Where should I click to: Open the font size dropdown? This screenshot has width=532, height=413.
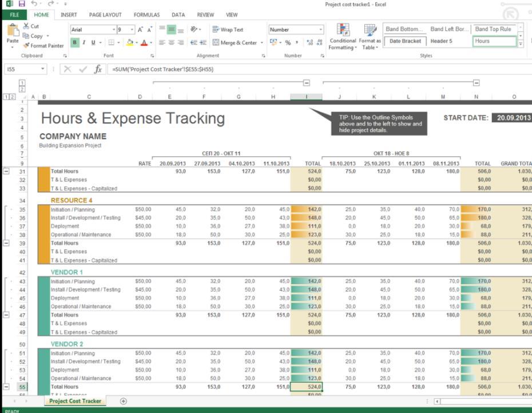[x=132, y=30]
